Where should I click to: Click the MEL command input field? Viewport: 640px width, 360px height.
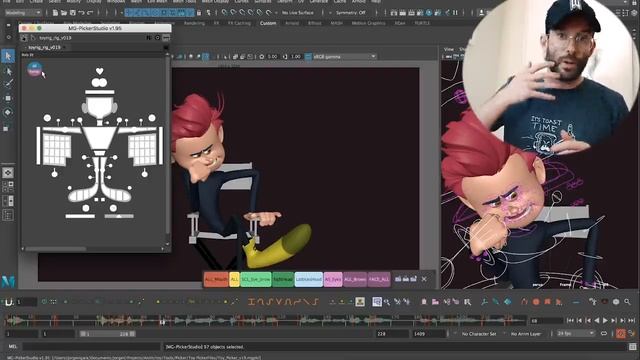[91, 347]
